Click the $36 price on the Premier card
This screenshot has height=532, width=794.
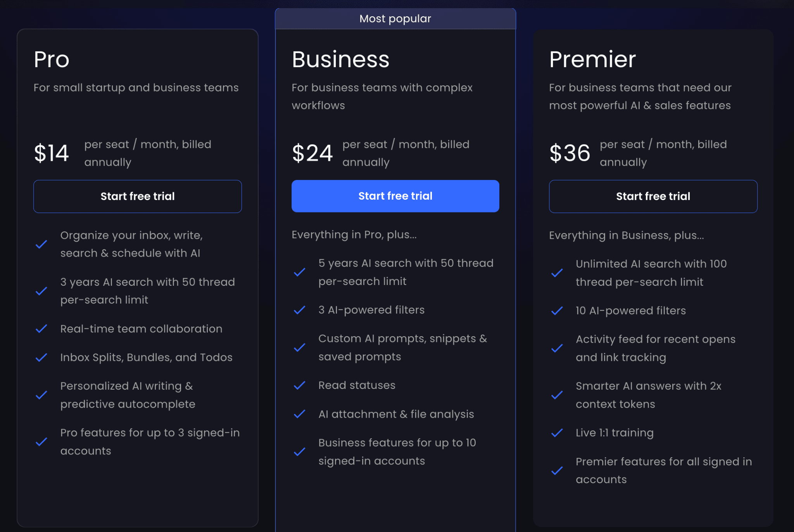570,153
